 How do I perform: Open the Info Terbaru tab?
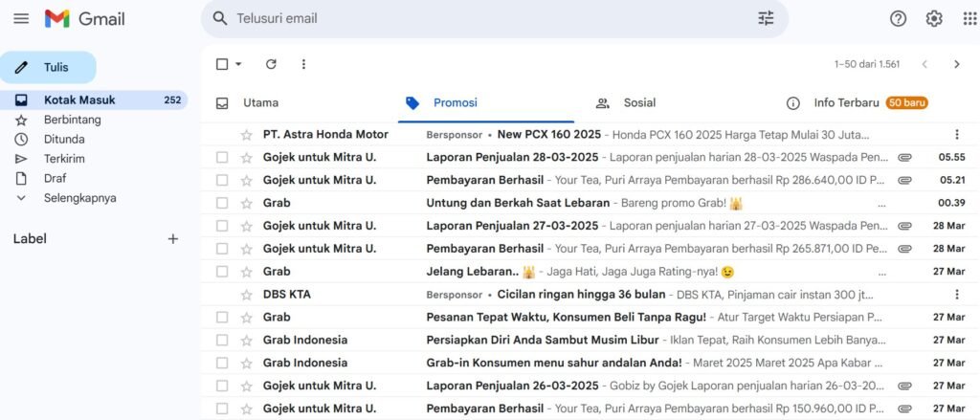click(x=846, y=103)
